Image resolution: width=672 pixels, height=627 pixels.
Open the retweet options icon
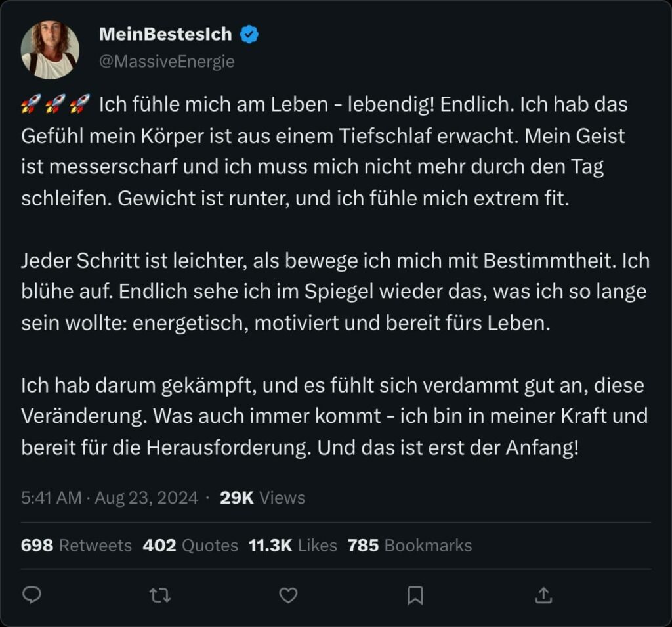(159, 595)
